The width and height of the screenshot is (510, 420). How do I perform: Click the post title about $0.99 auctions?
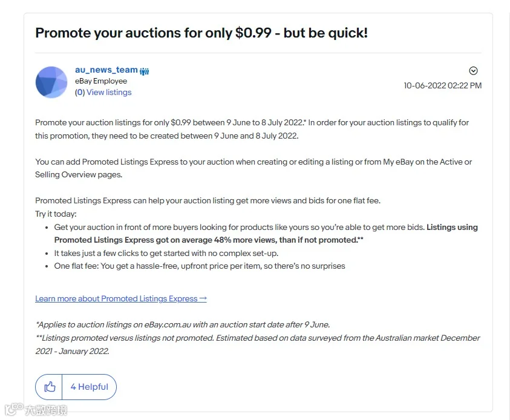pyautogui.click(x=201, y=33)
